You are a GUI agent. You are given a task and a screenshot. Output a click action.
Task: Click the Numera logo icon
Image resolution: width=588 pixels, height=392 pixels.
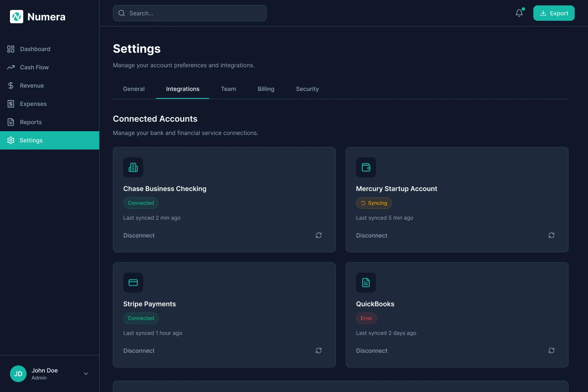[17, 17]
